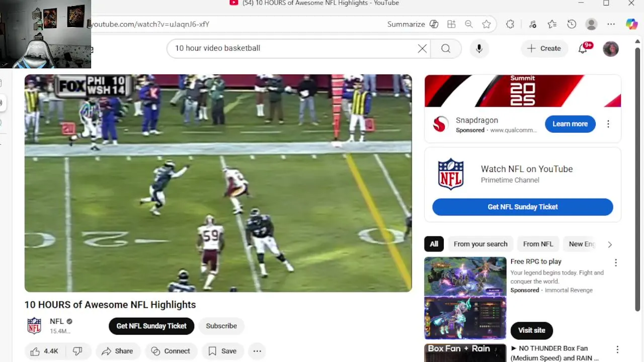Open the YouTube account avatar menu

[611, 49]
